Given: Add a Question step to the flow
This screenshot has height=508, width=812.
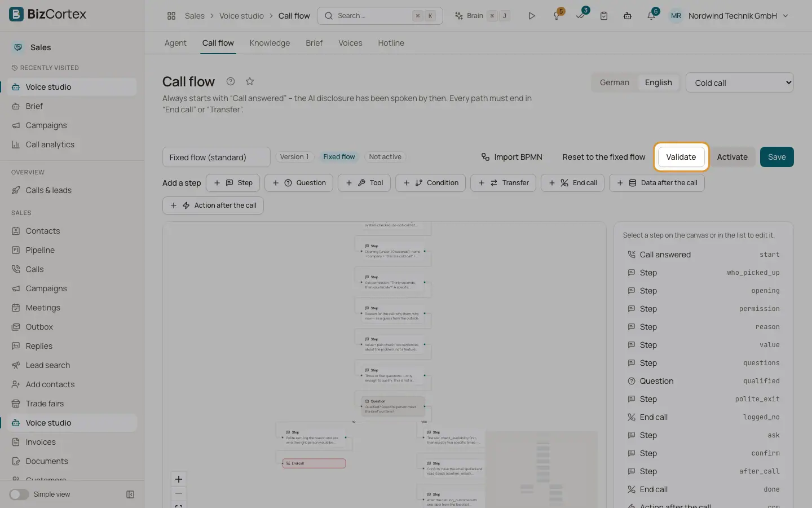Looking at the screenshot, I should (299, 183).
